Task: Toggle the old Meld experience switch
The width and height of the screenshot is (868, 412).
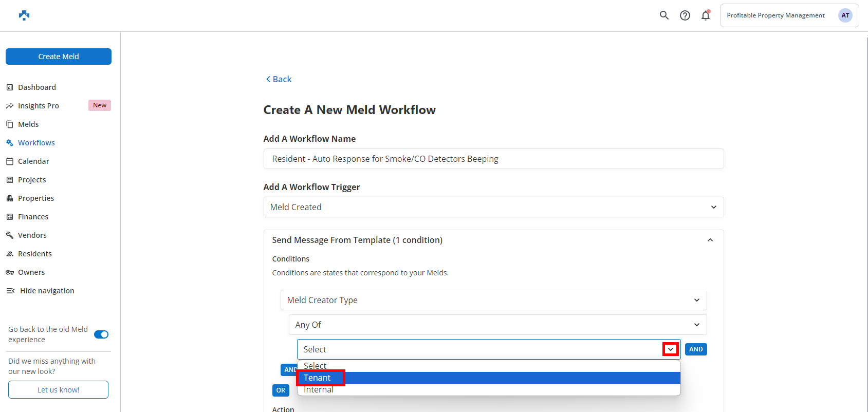Action: click(101, 334)
